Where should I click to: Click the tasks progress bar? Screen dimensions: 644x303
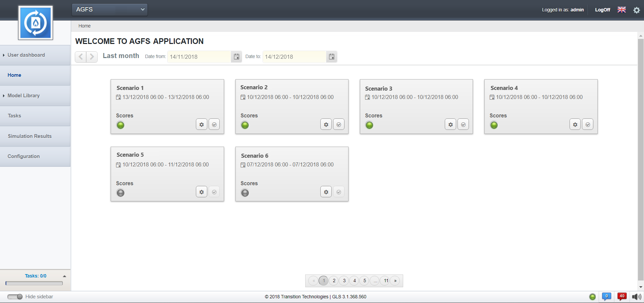click(34, 283)
